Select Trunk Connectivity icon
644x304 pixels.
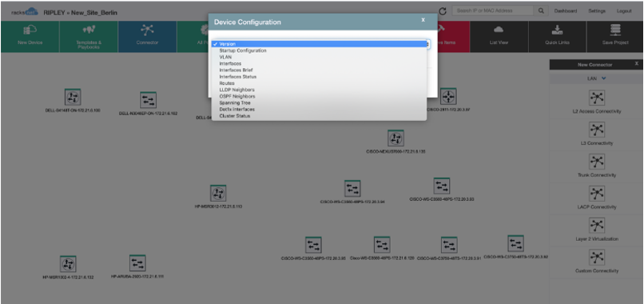tap(596, 162)
